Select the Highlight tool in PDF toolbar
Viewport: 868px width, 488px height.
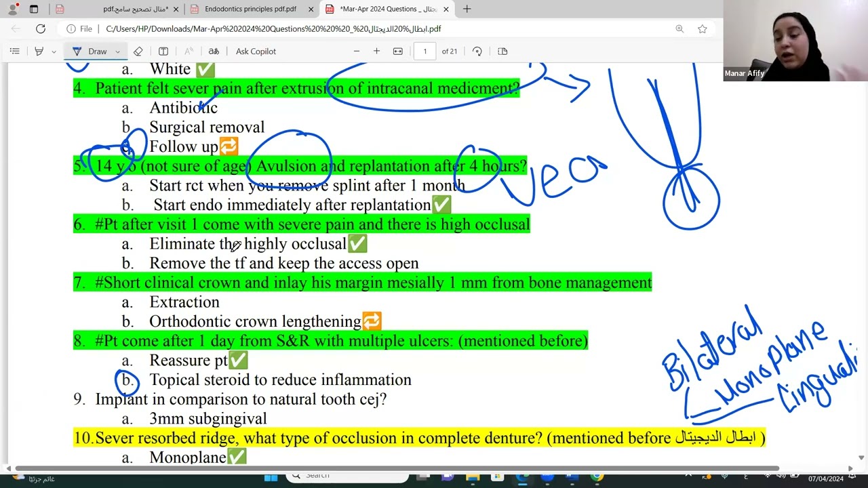pyautogui.click(x=39, y=52)
